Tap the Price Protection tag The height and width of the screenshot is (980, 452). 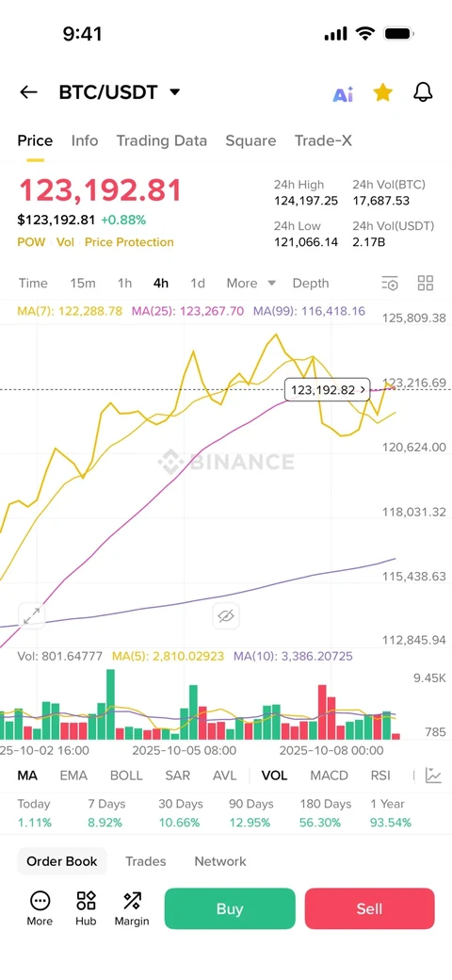click(x=129, y=242)
